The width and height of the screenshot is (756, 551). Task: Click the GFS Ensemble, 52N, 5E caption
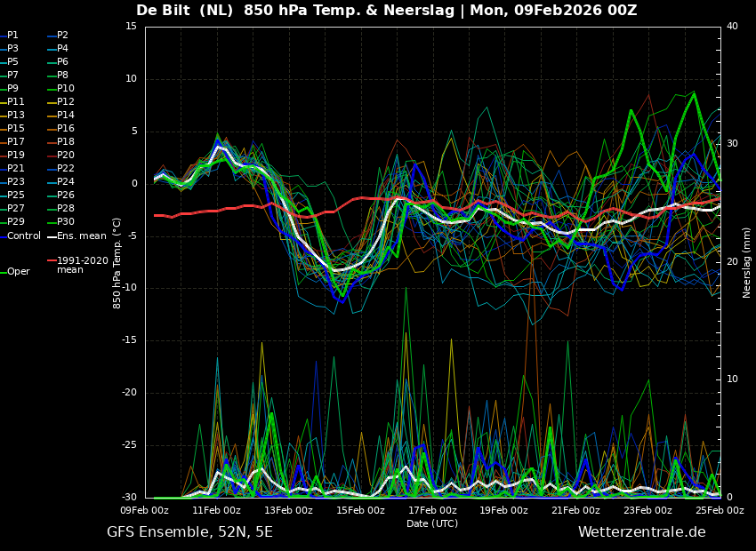(189, 532)
